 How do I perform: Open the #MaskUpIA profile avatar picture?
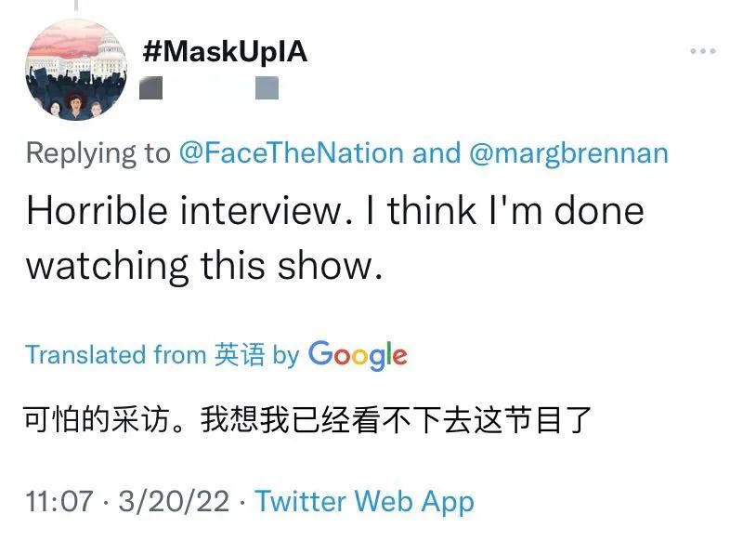tap(76, 70)
